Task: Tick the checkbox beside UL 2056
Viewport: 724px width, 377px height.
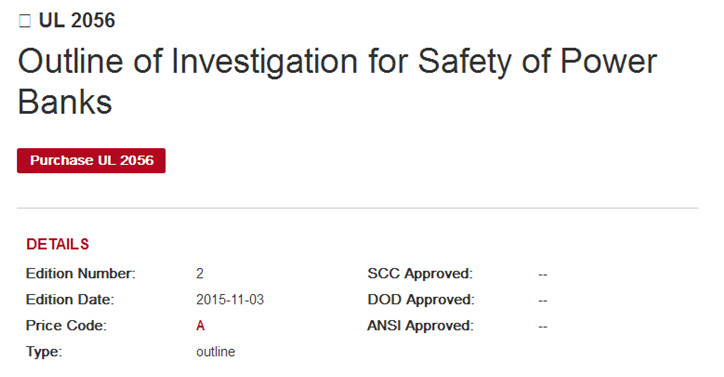Action: [x=25, y=21]
